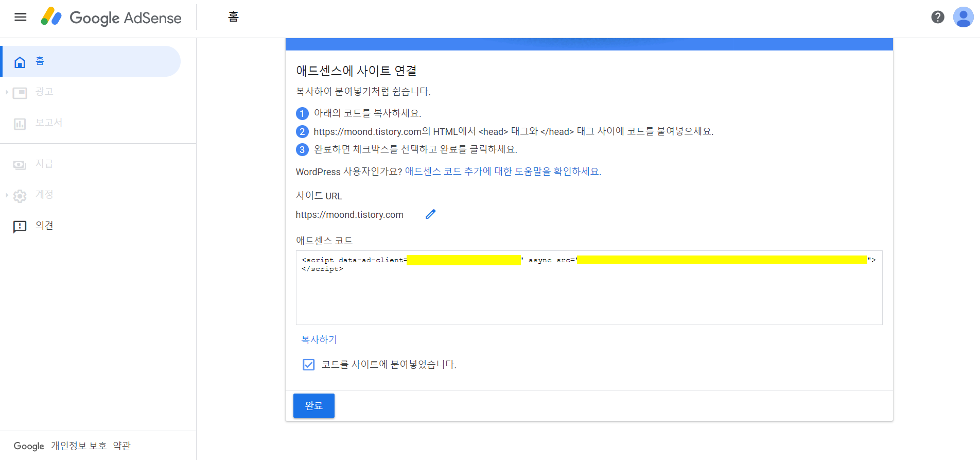980x460 pixels.
Task: Expand the 계정 menu arrow
Action: 7,195
